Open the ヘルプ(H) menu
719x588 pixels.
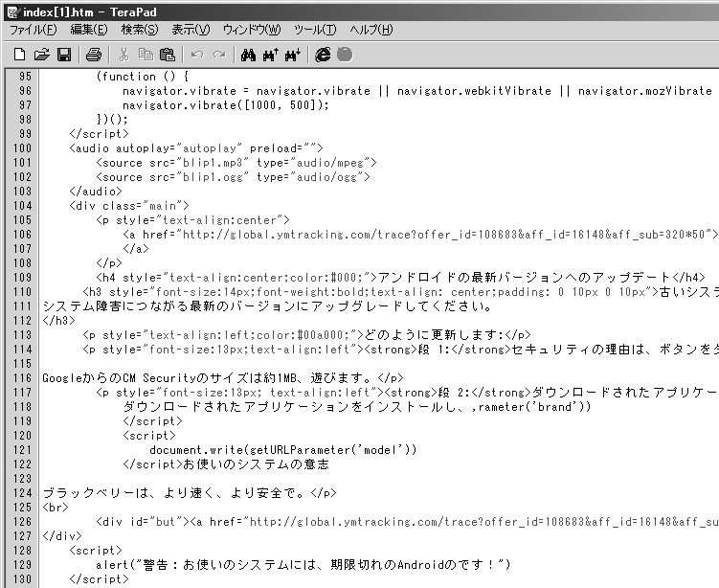click(371, 30)
